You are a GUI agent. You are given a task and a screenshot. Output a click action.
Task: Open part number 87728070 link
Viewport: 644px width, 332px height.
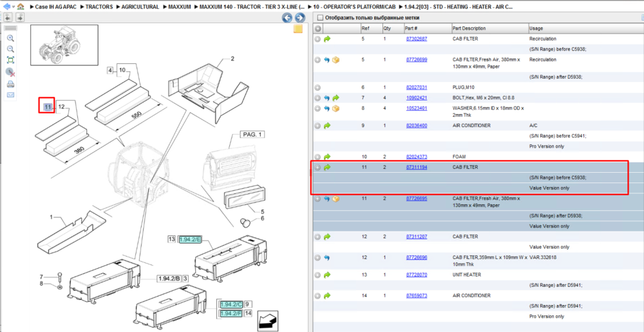click(x=417, y=275)
